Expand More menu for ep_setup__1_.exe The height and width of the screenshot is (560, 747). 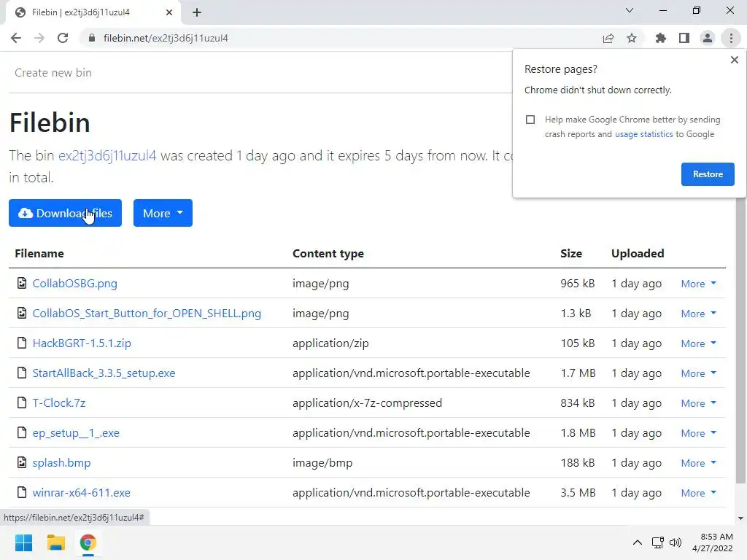(x=698, y=433)
